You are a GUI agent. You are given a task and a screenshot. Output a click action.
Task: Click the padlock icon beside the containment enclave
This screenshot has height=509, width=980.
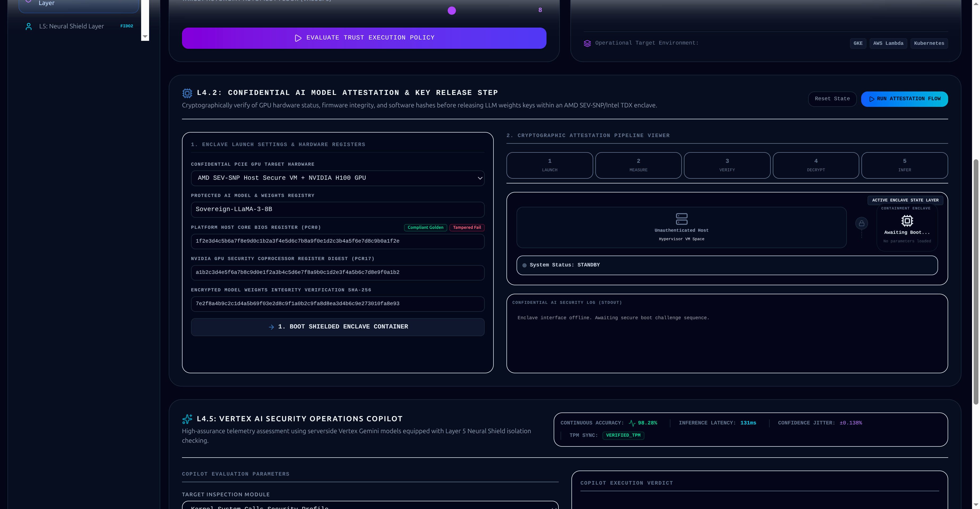862,223
